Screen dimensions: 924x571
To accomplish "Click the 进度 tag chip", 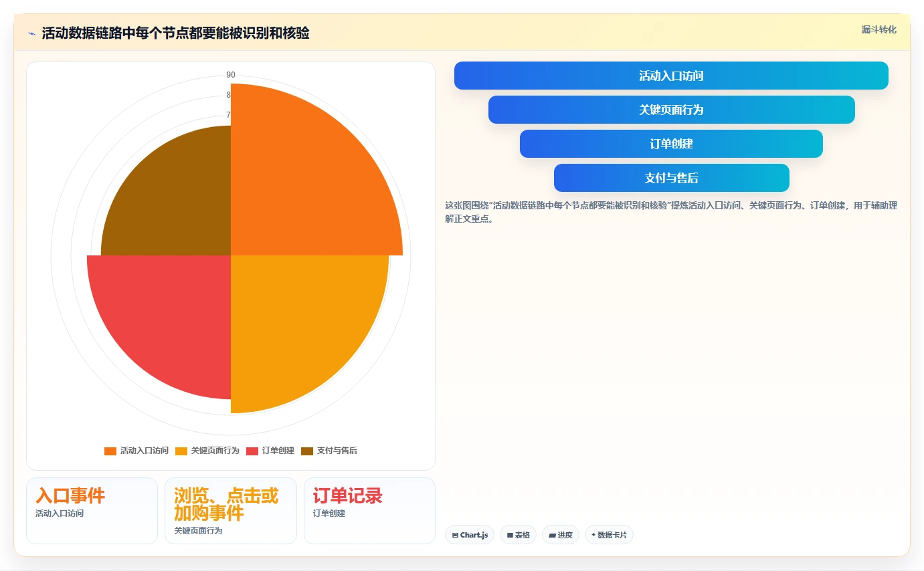I will coord(561,535).
